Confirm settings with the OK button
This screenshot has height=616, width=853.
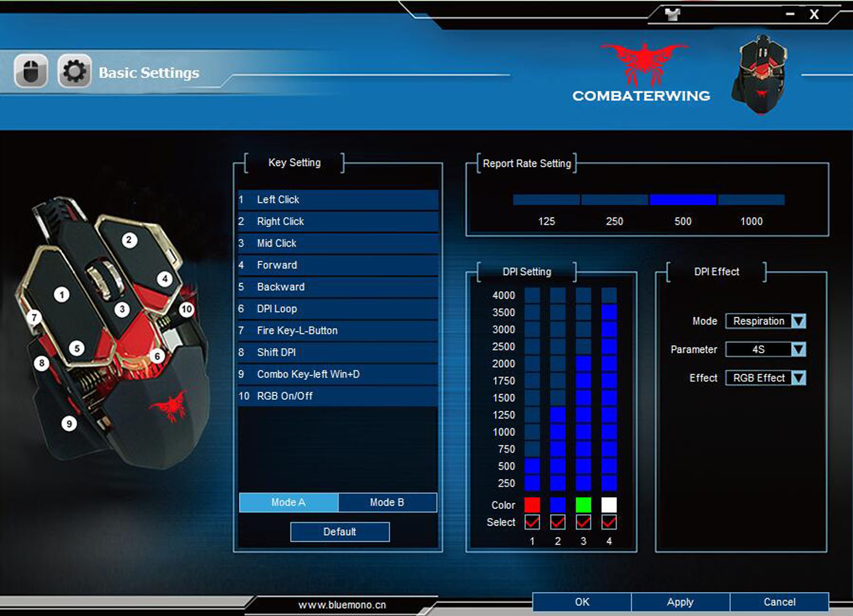582,602
